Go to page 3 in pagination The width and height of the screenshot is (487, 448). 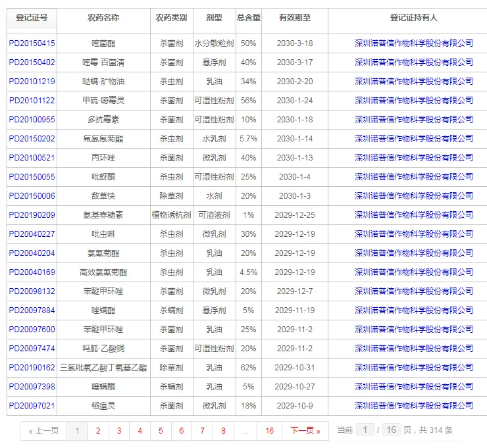(x=119, y=431)
